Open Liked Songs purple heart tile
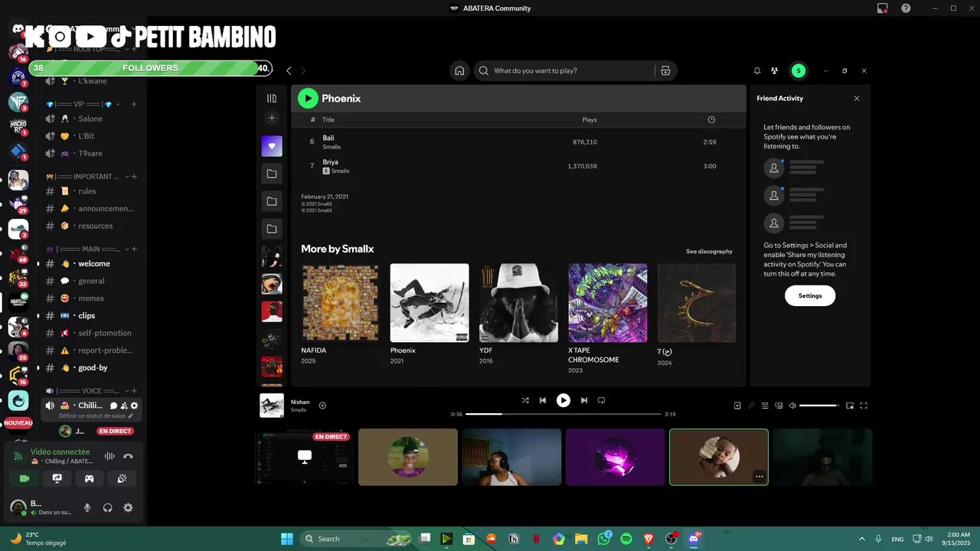Viewport: 980px width, 551px height. [x=271, y=146]
